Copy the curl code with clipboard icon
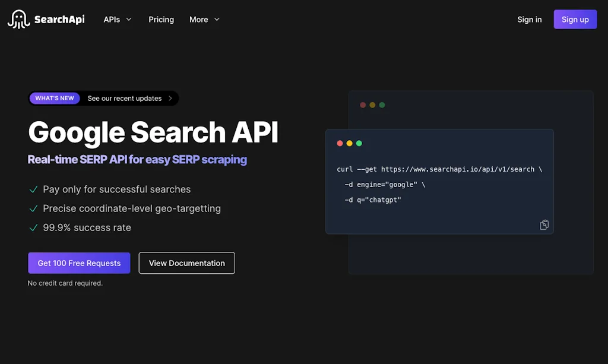 pyautogui.click(x=544, y=224)
